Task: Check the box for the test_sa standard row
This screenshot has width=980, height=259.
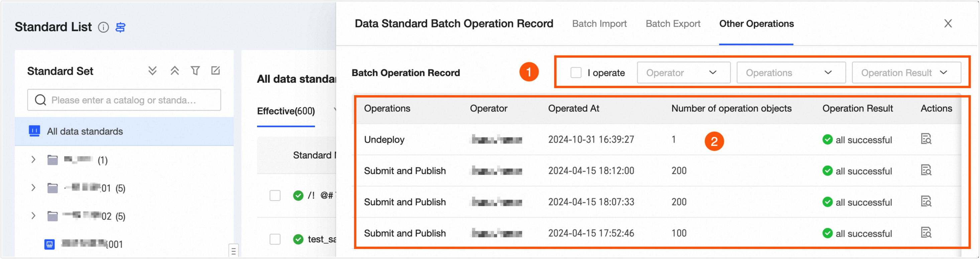Action: click(x=275, y=239)
